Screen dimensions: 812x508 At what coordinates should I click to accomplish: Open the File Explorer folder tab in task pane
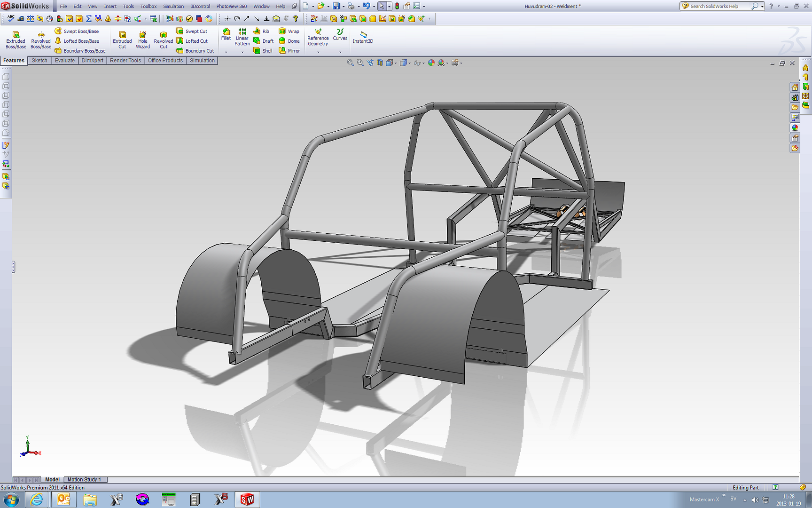(x=795, y=107)
